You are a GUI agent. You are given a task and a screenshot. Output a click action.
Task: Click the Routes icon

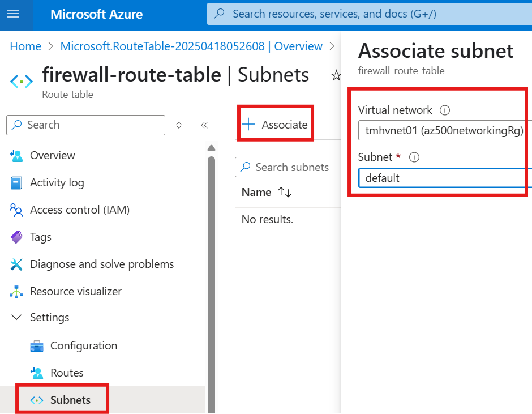tap(37, 373)
